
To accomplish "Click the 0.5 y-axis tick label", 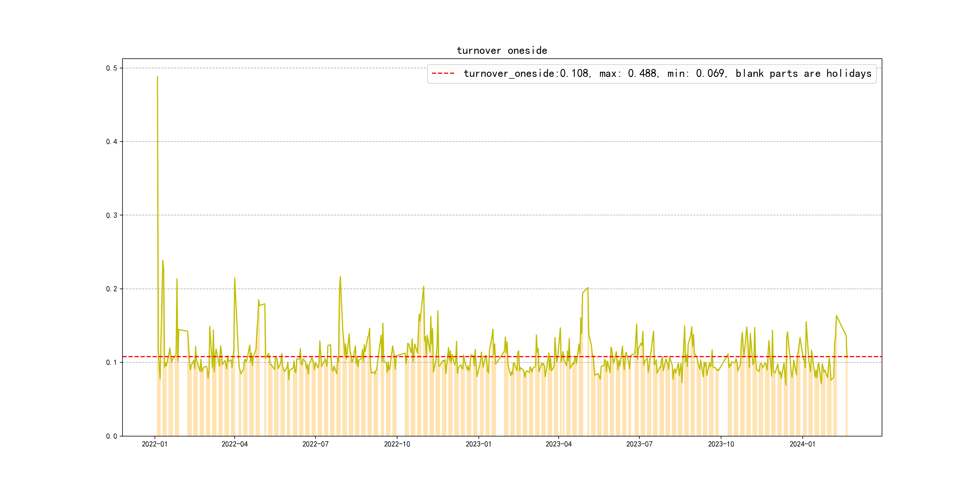I will point(112,68).
